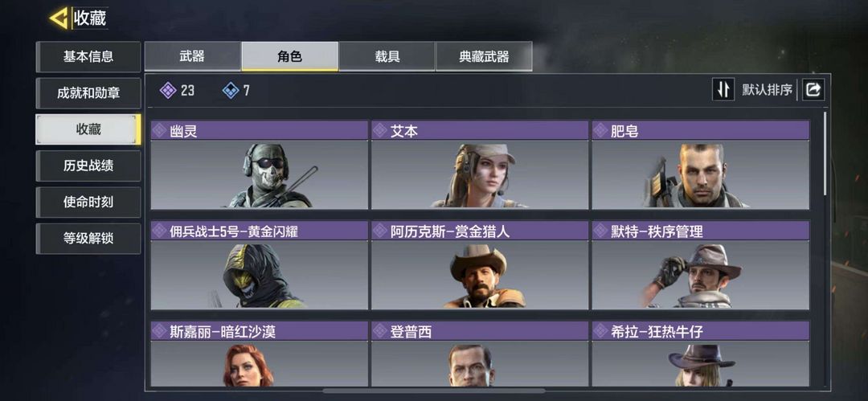Open the 使命时刻 section
The height and width of the screenshot is (401, 868).
pyautogui.click(x=88, y=203)
